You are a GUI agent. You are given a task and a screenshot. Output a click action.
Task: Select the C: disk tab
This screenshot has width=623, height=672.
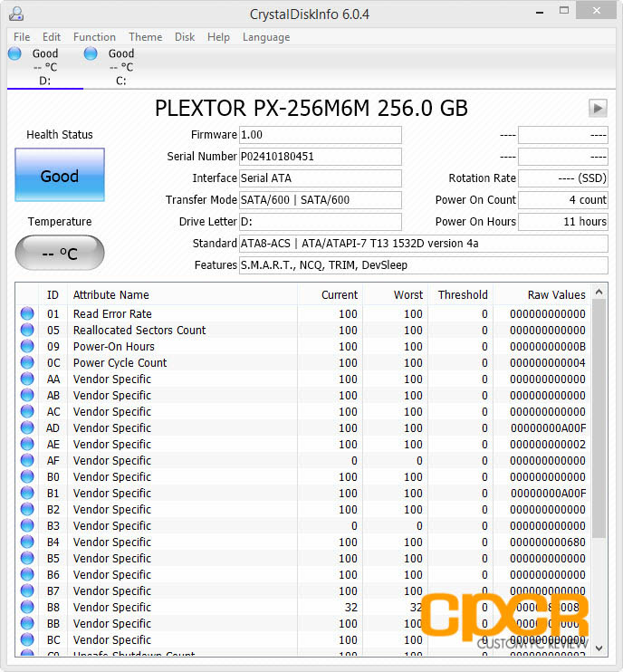(121, 67)
